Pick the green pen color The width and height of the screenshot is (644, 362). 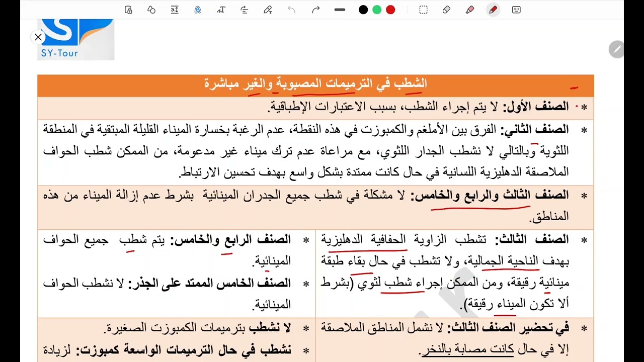[377, 10]
